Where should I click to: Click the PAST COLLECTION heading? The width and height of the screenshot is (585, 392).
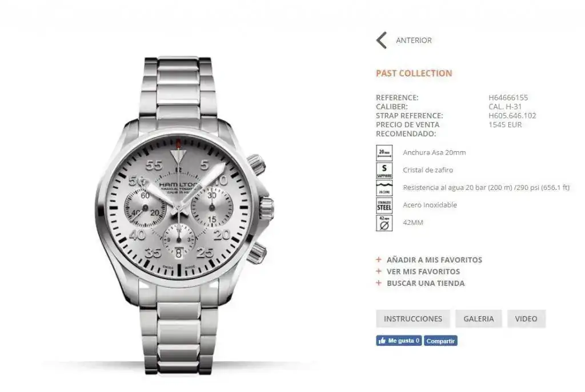tap(414, 74)
